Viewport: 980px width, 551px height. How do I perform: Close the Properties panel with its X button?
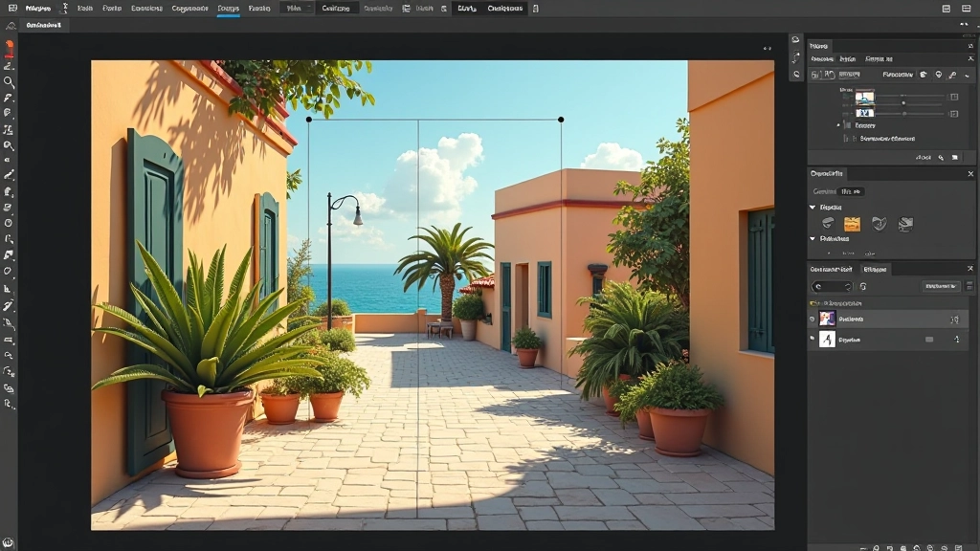(969, 174)
